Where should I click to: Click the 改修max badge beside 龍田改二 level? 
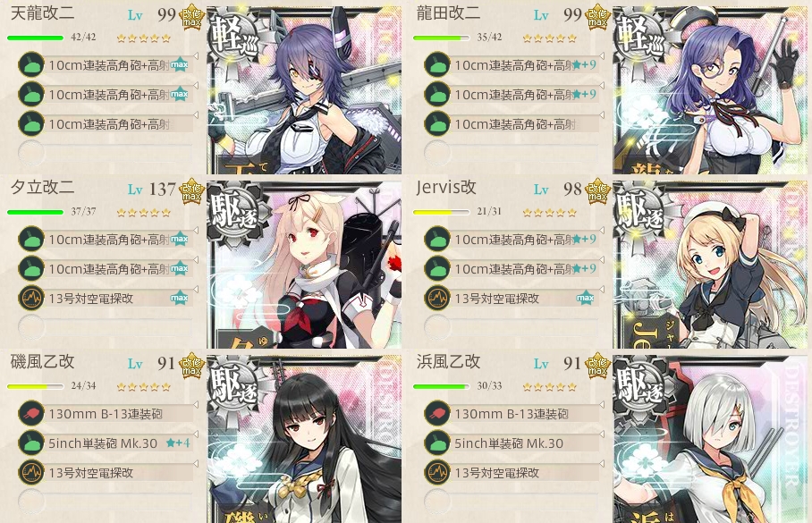pos(597,17)
